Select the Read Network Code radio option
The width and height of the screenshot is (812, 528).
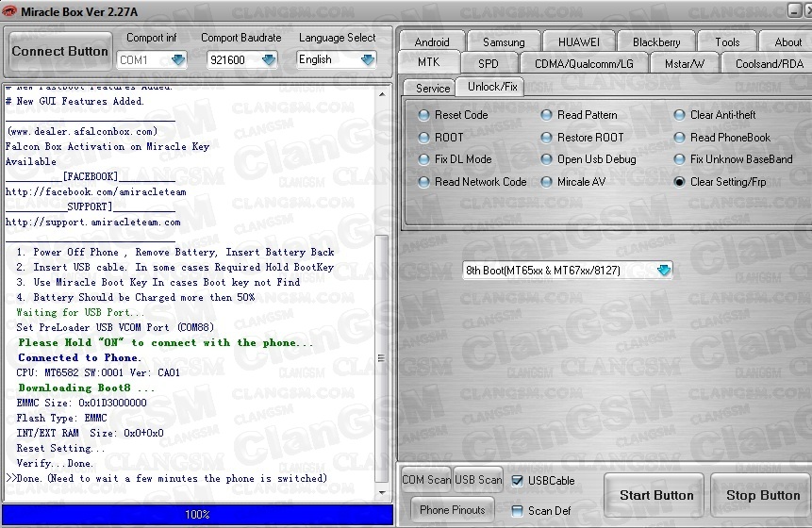(423, 182)
